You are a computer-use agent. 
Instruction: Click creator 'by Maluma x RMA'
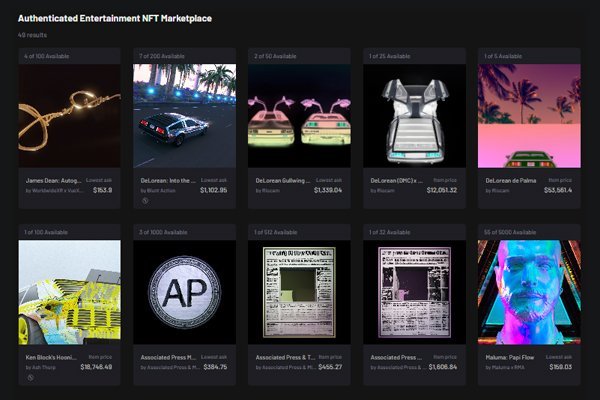[x=505, y=367]
